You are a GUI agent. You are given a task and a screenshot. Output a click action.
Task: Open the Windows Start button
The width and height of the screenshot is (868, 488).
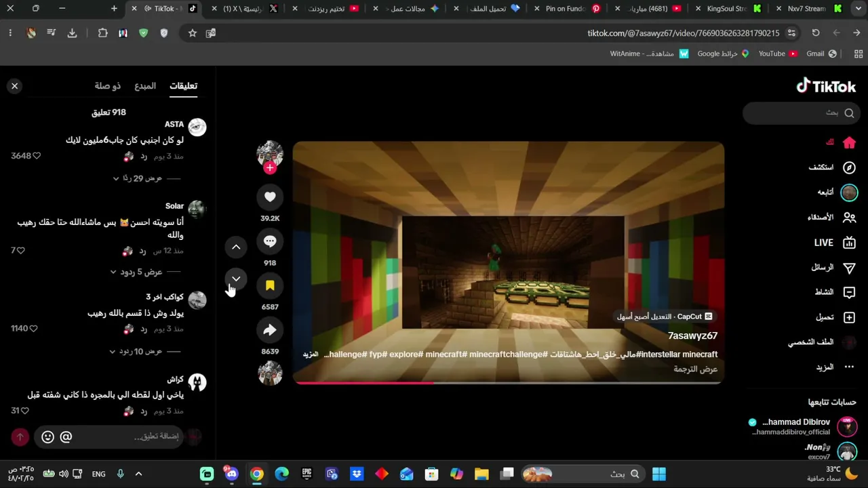658,474
